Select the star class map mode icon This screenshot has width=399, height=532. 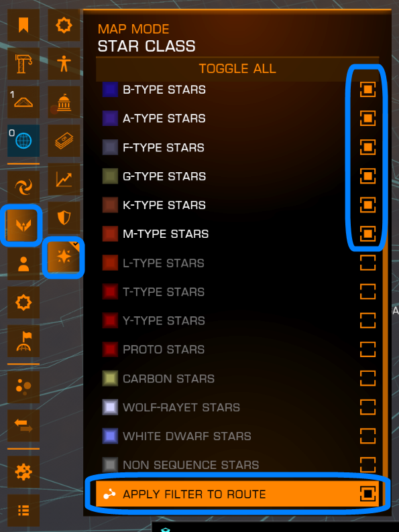tap(64, 257)
